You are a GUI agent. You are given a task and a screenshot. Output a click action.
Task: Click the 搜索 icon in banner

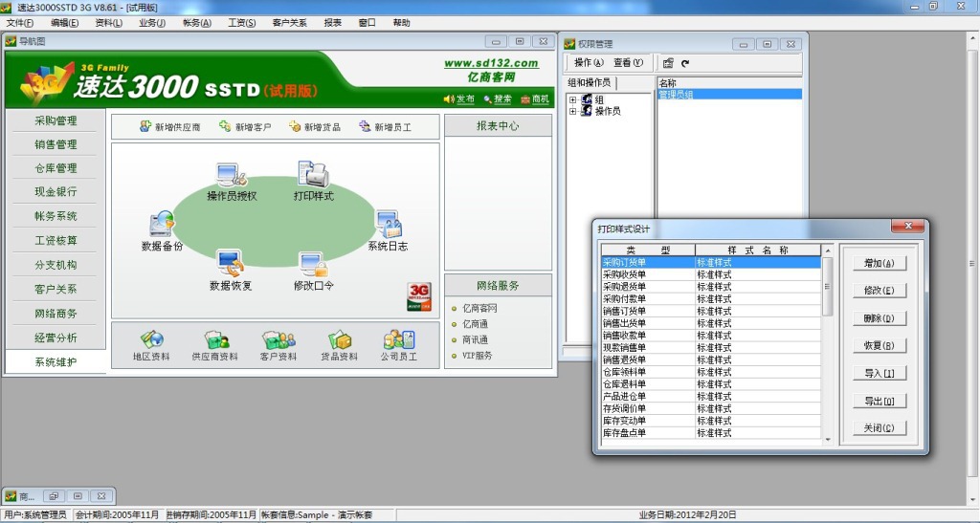(487, 99)
